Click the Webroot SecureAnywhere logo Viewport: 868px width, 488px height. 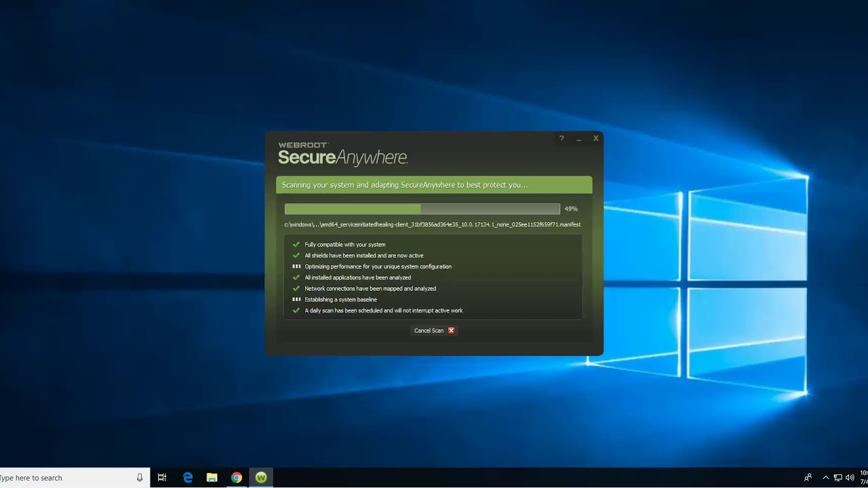[342, 155]
